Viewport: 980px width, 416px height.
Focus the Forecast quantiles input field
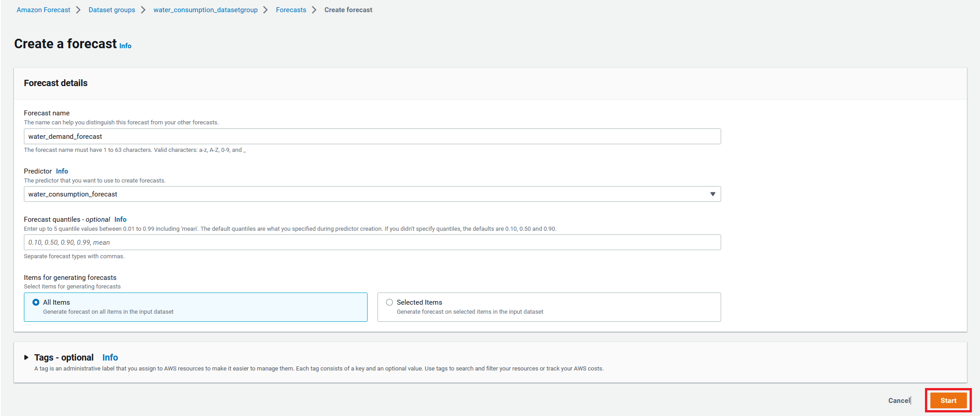[x=372, y=242]
